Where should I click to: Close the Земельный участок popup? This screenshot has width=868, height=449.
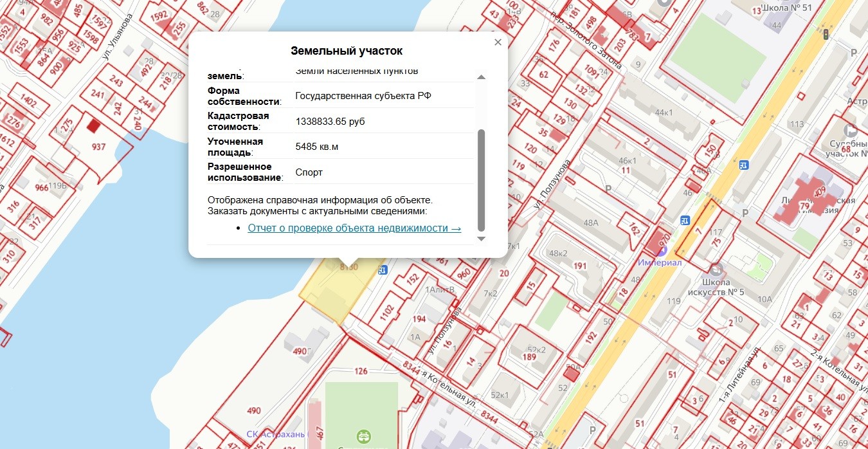tap(498, 42)
